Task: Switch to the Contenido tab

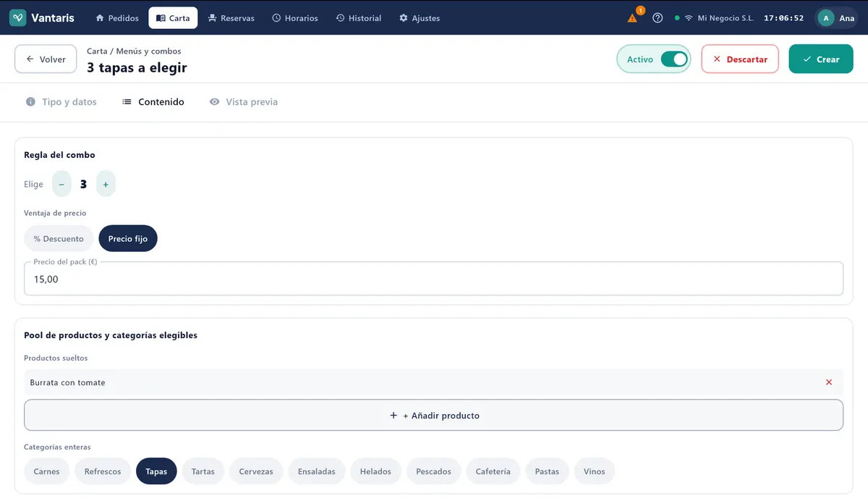Action: tap(153, 102)
